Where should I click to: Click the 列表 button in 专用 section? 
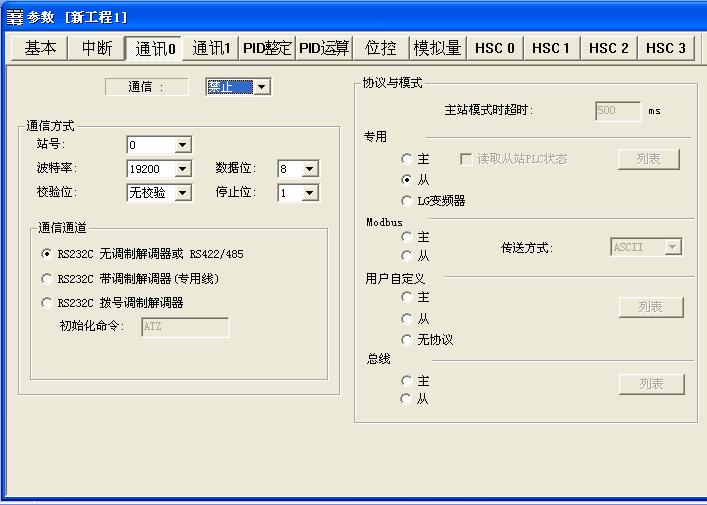point(649,159)
